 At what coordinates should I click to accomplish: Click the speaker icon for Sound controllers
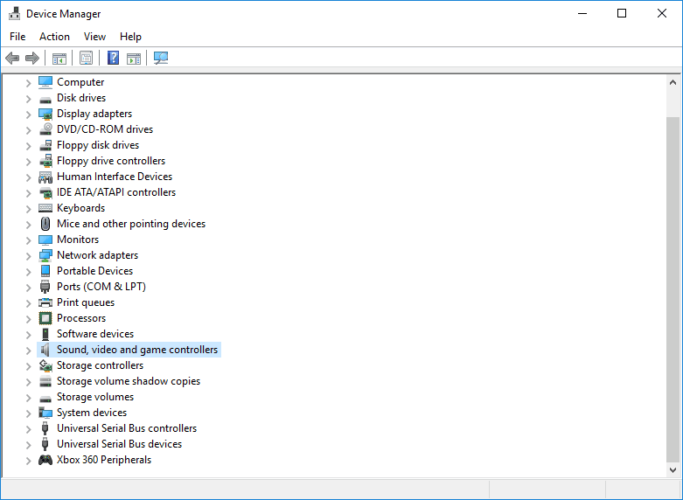pos(45,349)
